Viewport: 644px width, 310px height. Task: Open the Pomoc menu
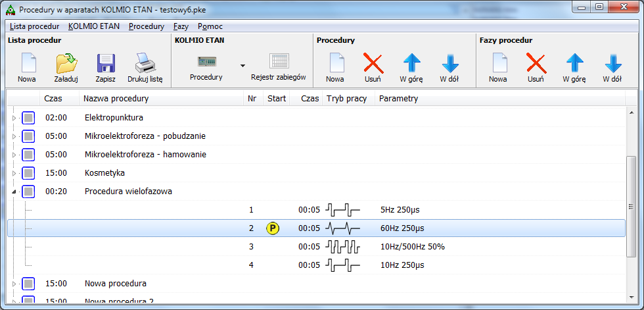210,26
